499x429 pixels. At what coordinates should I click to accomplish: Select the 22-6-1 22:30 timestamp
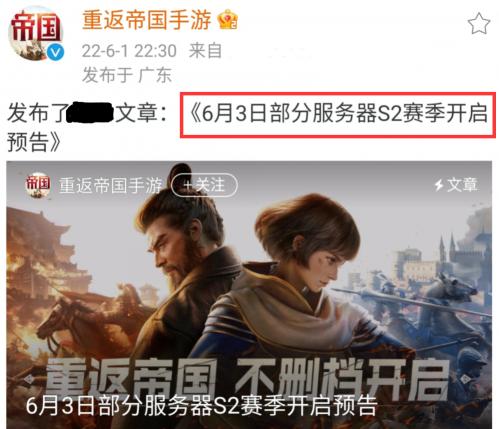[129, 51]
